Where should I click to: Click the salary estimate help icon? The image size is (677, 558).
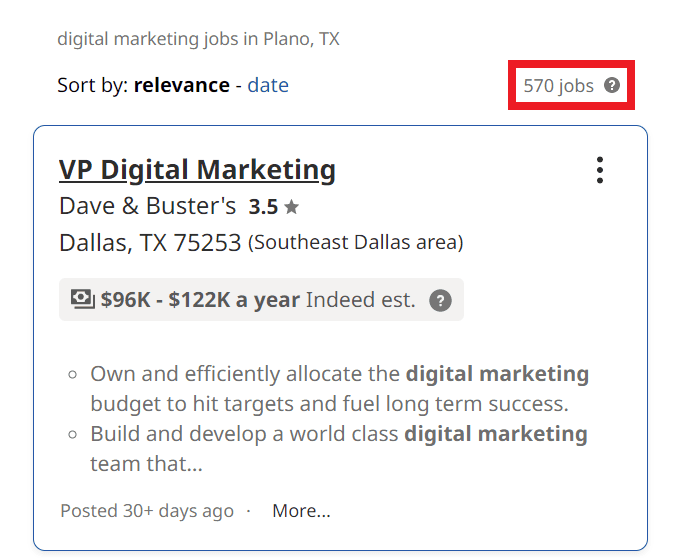(x=440, y=300)
